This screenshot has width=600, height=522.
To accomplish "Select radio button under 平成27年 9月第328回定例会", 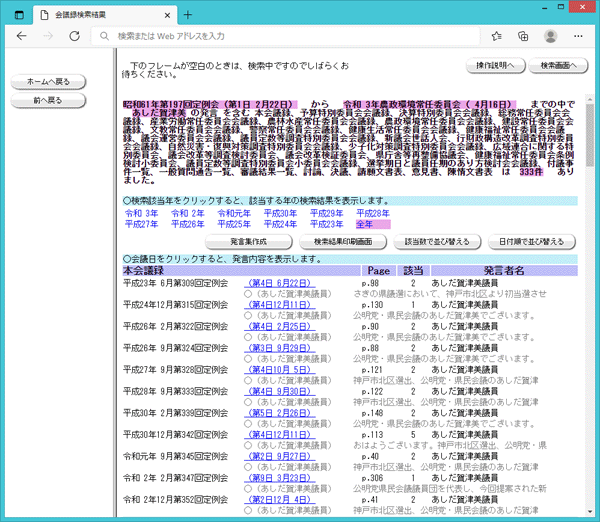I will [248, 380].
